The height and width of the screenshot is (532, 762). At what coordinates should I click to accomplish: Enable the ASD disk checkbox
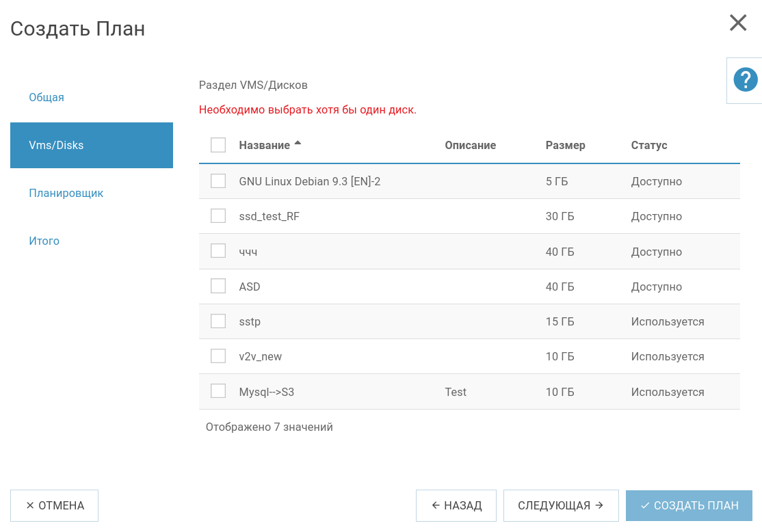(218, 287)
